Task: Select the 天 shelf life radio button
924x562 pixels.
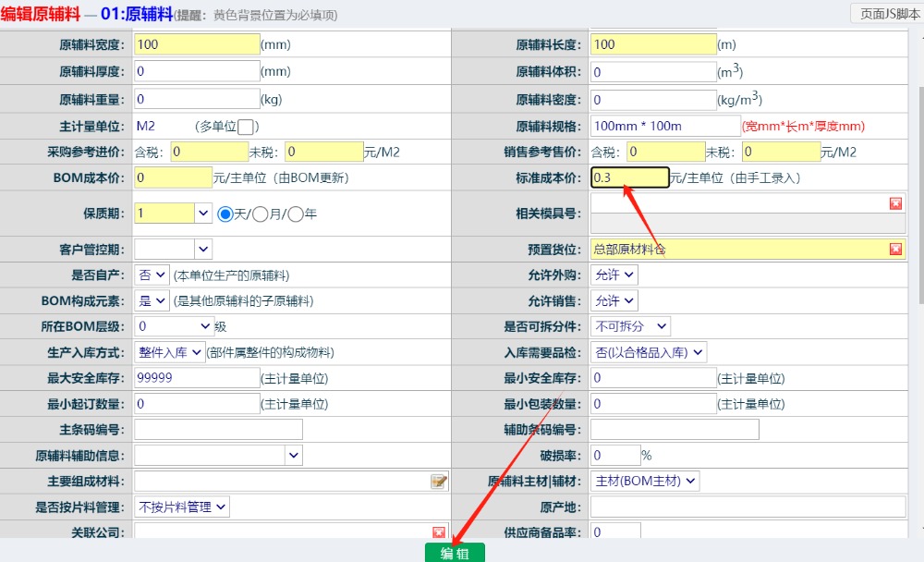Action: point(225,214)
